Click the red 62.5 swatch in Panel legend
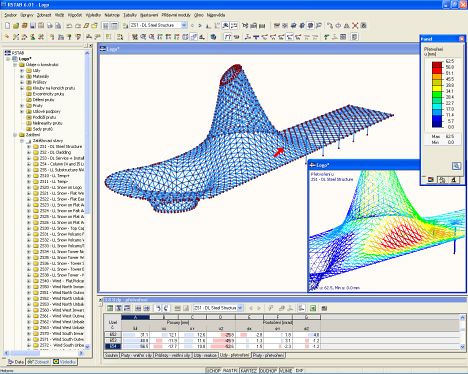The image size is (468, 374). pos(437,64)
